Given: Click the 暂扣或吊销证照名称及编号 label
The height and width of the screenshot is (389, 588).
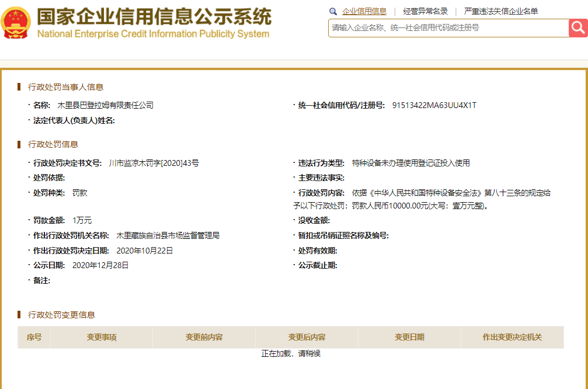Looking at the screenshot, I should [x=343, y=235].
